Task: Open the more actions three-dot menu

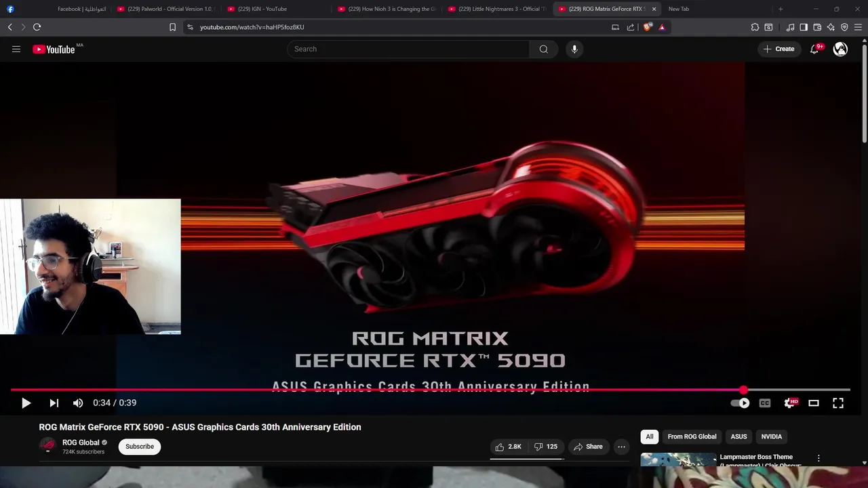Action: tap(621, 447)
